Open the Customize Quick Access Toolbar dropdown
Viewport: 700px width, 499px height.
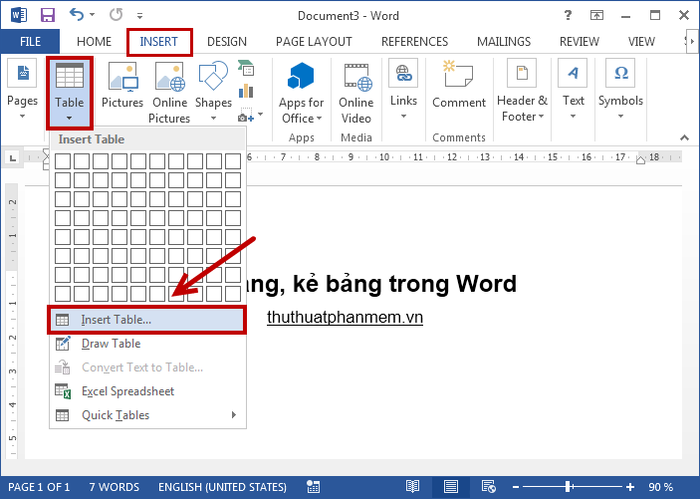[140, 16]
